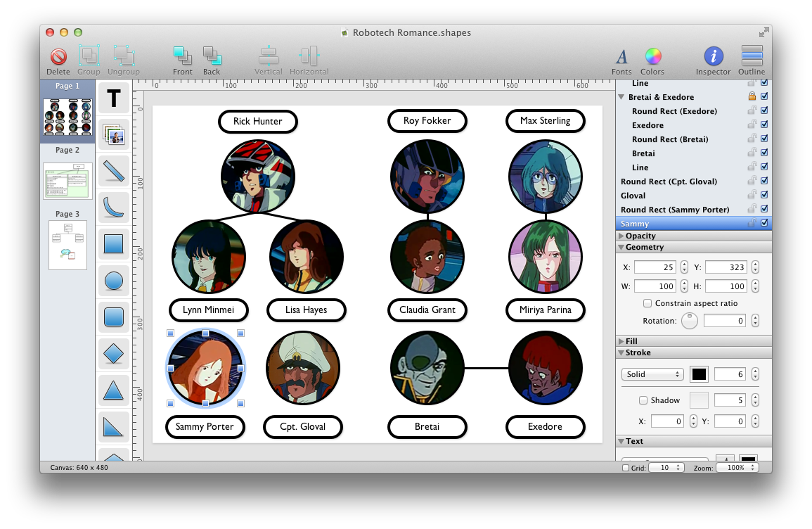This screenshot has width=812, height=529.
Task: Open Page 2 thumbnail
Action: click(67, 181)
